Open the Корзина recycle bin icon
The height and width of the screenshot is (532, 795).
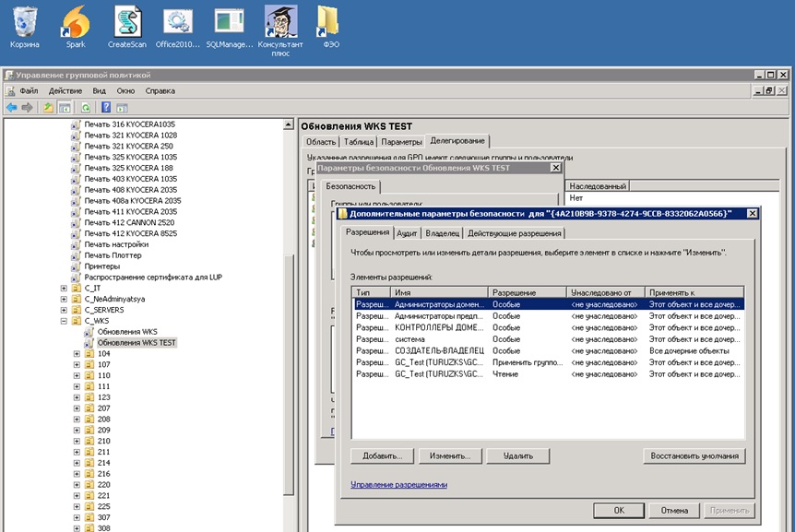24,27
